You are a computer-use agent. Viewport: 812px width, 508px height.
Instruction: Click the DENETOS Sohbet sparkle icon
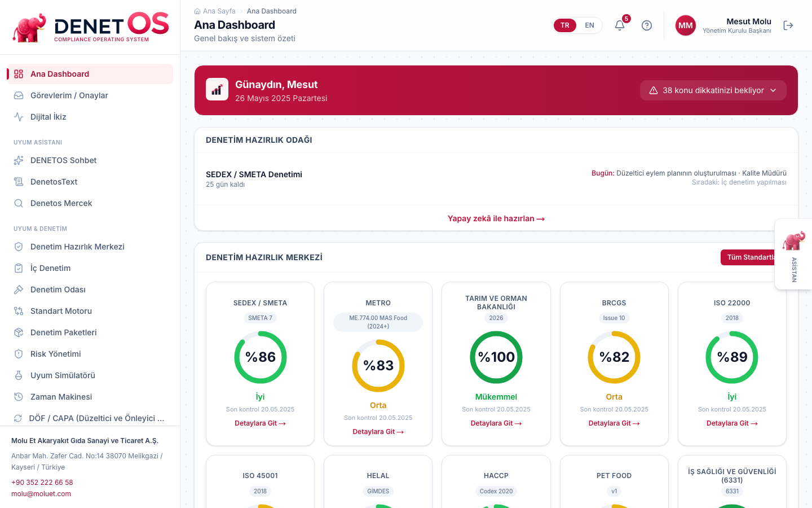tap(19, 160)
